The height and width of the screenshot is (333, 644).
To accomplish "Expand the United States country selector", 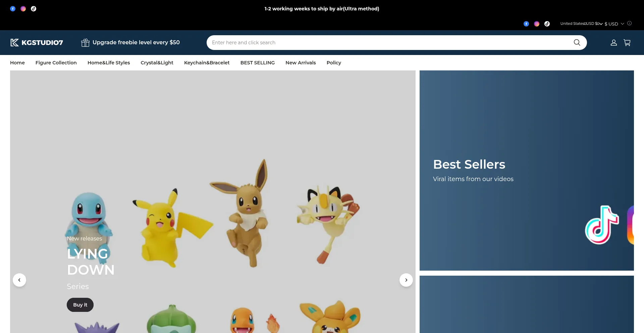I will point(581,24).
